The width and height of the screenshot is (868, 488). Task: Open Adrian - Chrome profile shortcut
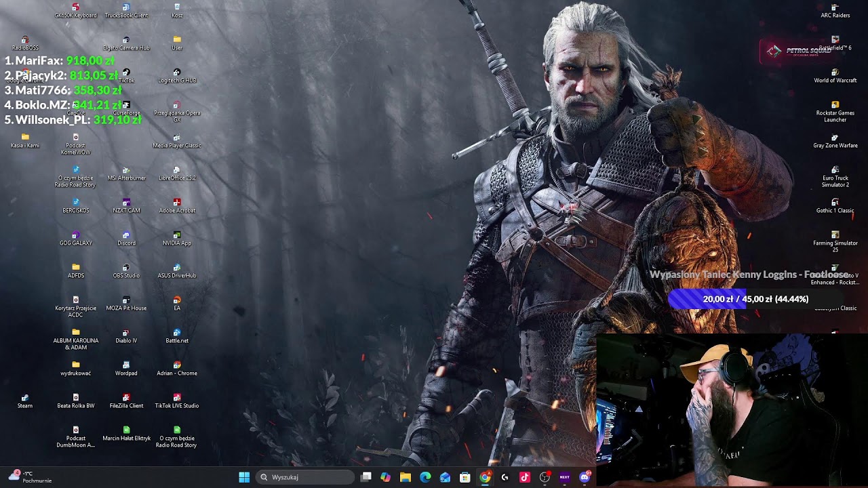[177, 369]
